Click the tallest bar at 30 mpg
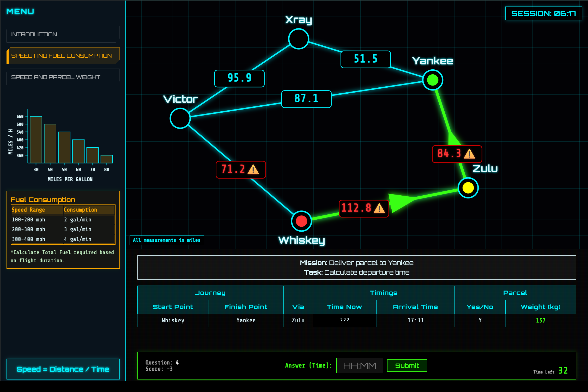 click(36, 140)
